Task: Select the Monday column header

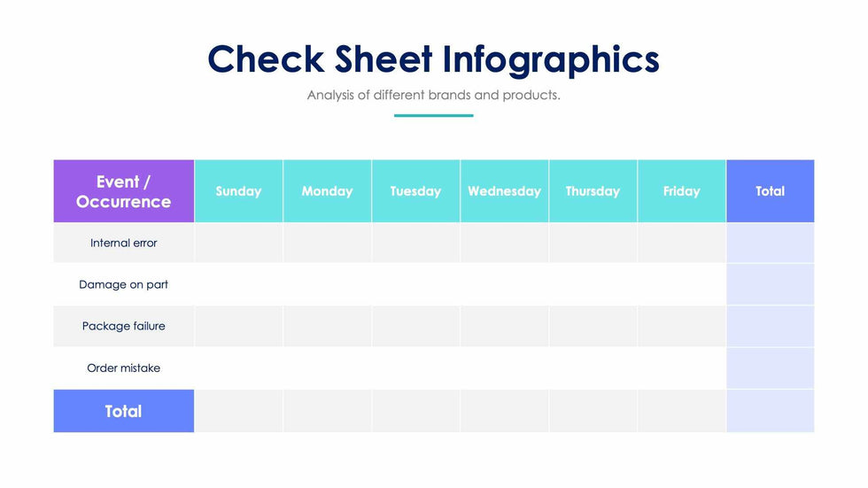Action: click(x=327, y=191)
